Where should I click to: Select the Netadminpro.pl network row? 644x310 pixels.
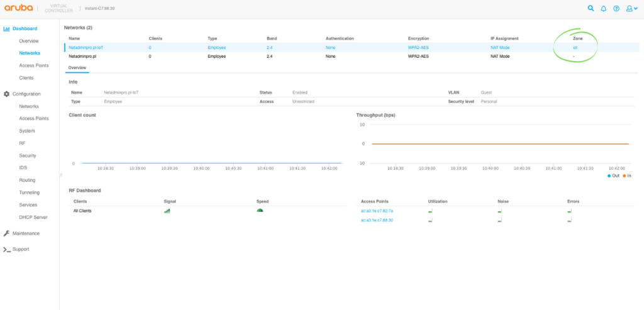(83, 57)
